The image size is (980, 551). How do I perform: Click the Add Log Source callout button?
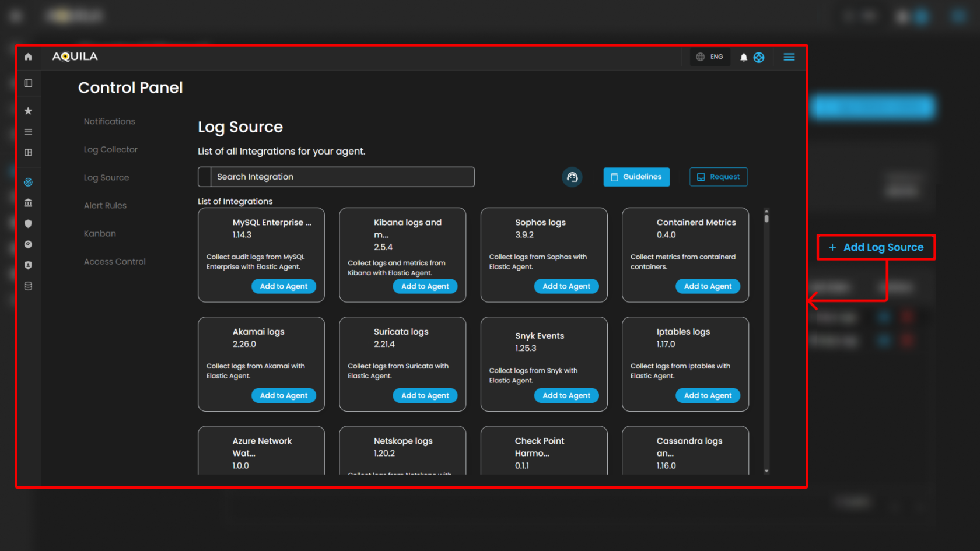[x=876, y=247]
